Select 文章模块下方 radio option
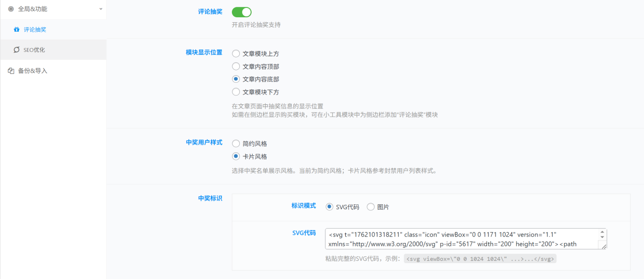This screenshot has width=644, height=279. (236, 92)
